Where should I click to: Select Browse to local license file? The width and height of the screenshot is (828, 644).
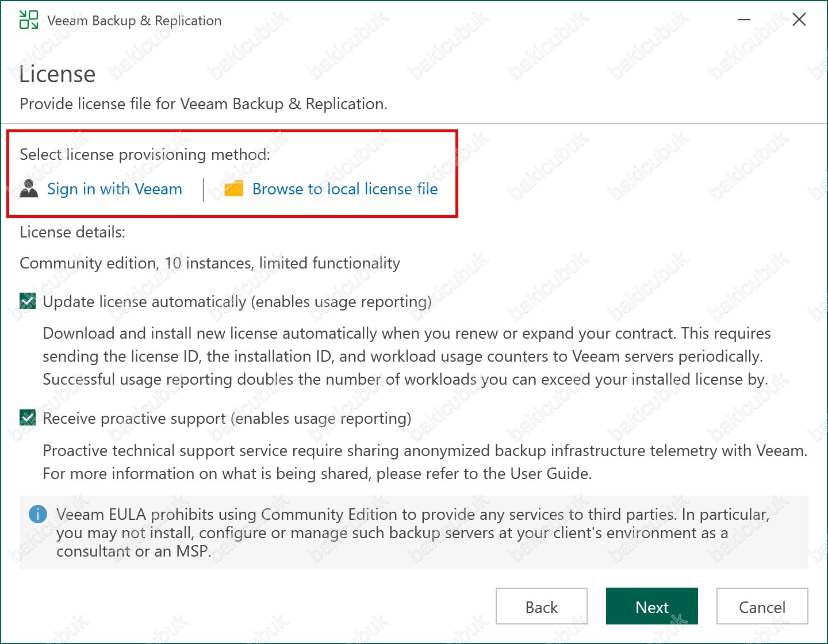click(x=345, y=189)
